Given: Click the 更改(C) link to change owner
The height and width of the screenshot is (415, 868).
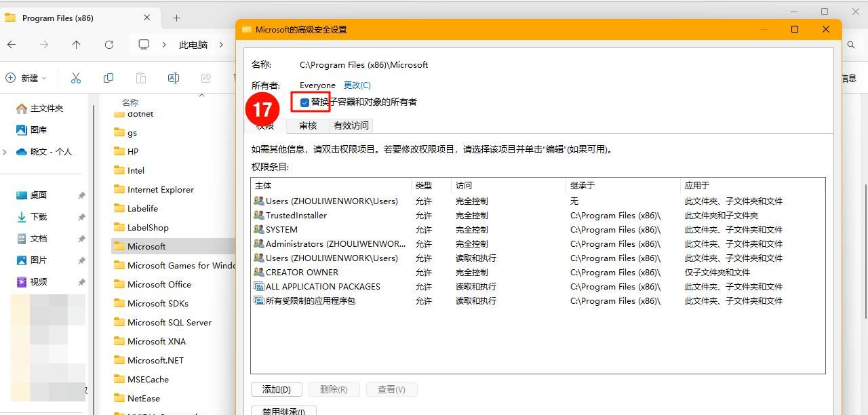Looking at the screenshot, I should (x=357, y=85).
